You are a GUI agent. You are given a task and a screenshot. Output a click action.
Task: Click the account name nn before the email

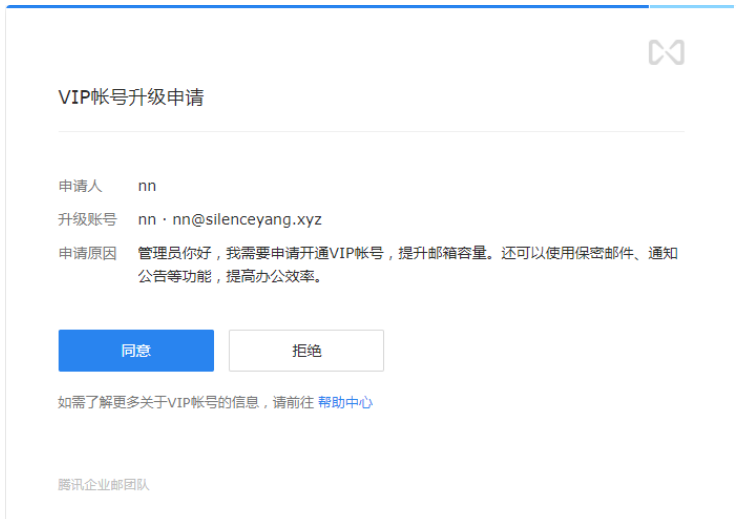click(147, 220)
